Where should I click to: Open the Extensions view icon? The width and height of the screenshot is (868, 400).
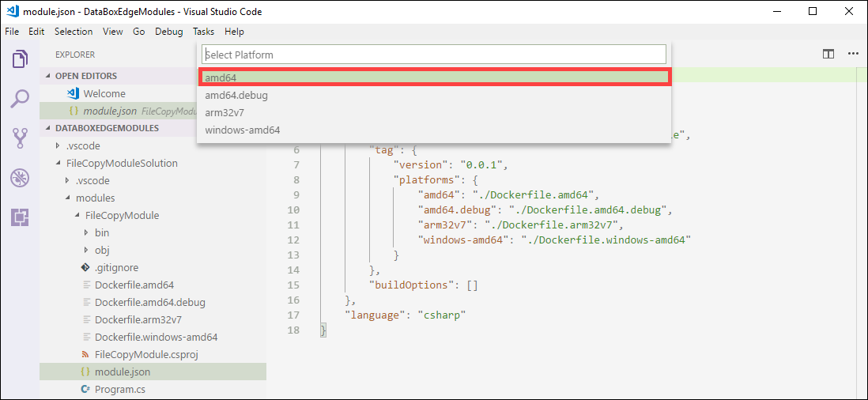[20, 217]
